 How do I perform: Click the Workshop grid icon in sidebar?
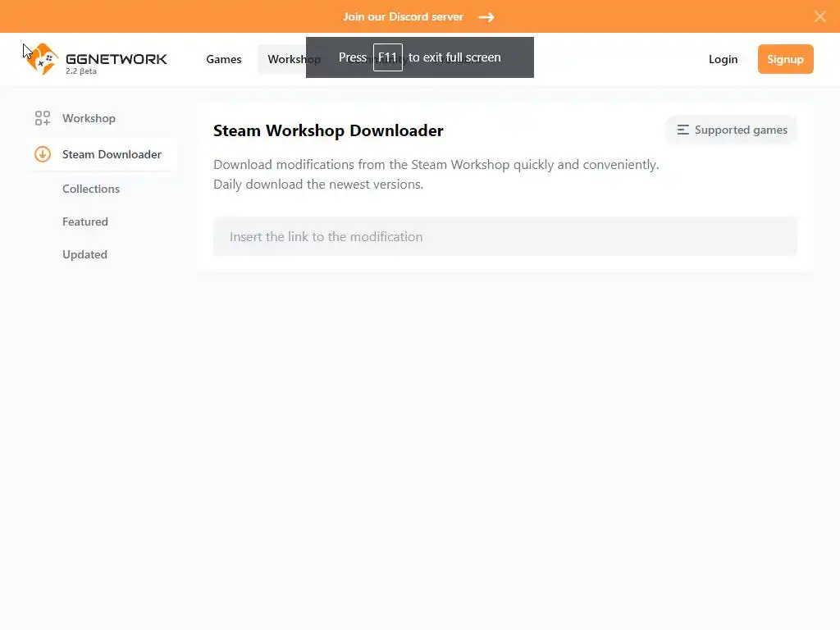tap(43, 118)
